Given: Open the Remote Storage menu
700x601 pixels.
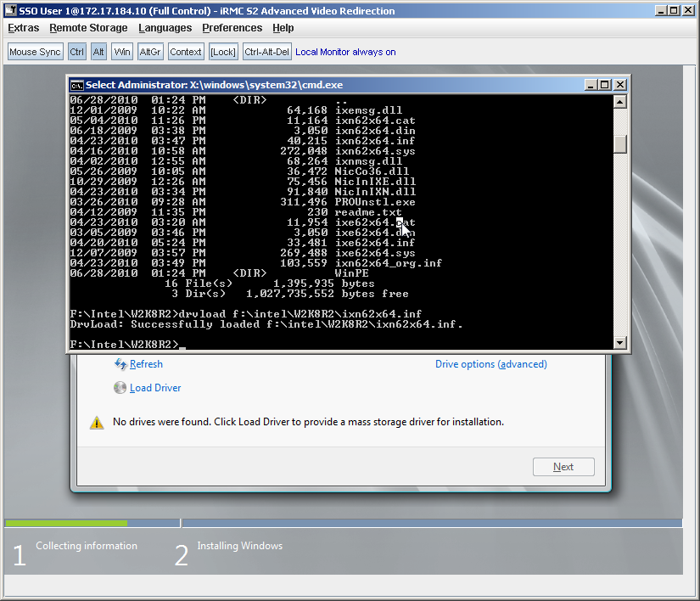Looking at the screenshot, I should click(x=88, y=28).
